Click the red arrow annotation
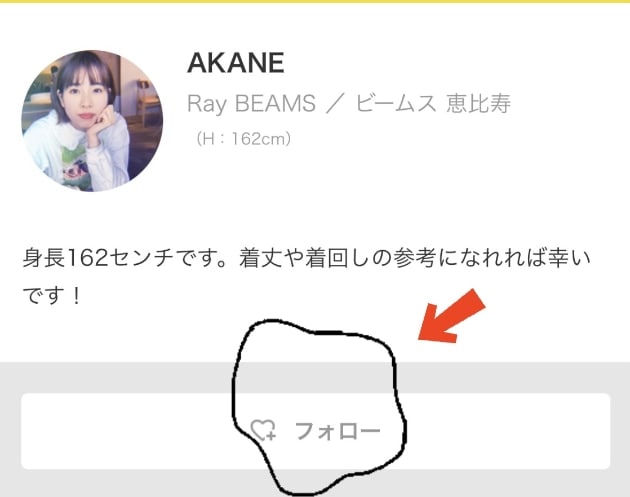Image resolution: width=630 pixels, height=497 pixels. click(x=452, y=317)
